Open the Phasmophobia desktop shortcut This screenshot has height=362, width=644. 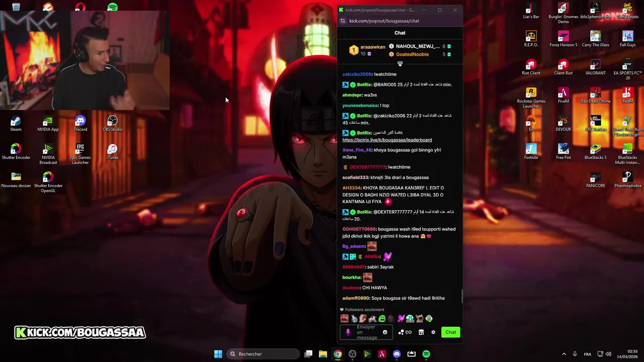[x=627, y=180]
